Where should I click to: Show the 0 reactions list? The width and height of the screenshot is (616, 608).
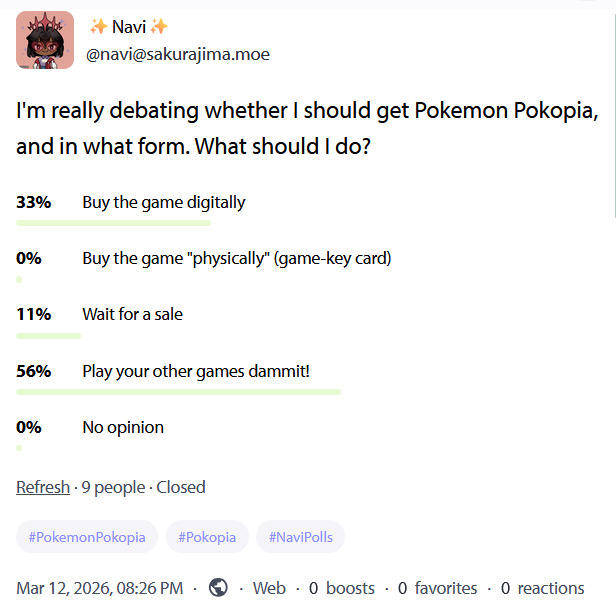coord(542,588)
